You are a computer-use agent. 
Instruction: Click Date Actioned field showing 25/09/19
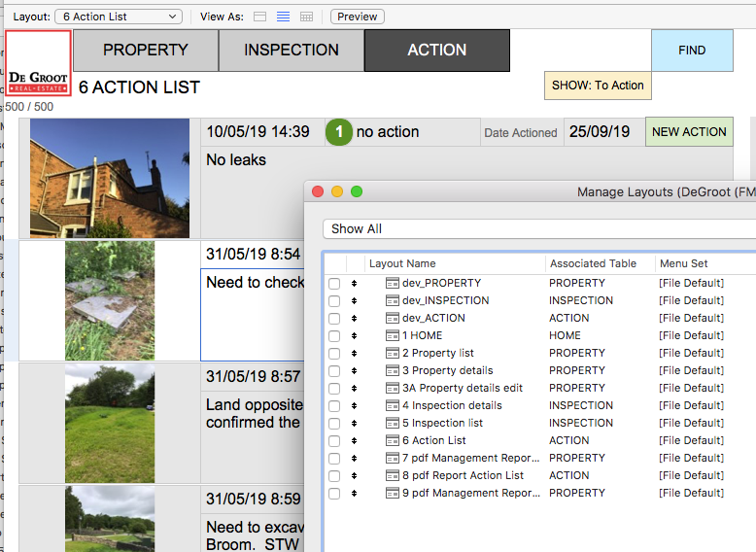click(604, 132)
